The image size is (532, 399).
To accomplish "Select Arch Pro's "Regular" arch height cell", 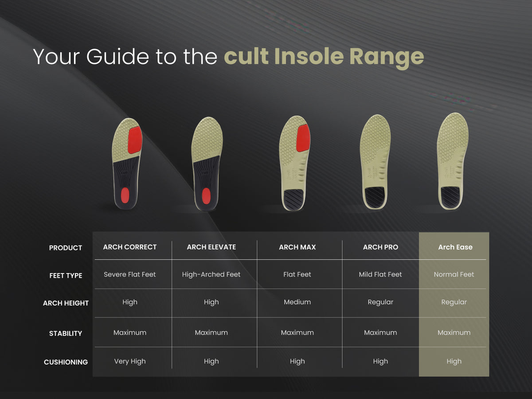I will pyautogui.click(x=380, y=302).
